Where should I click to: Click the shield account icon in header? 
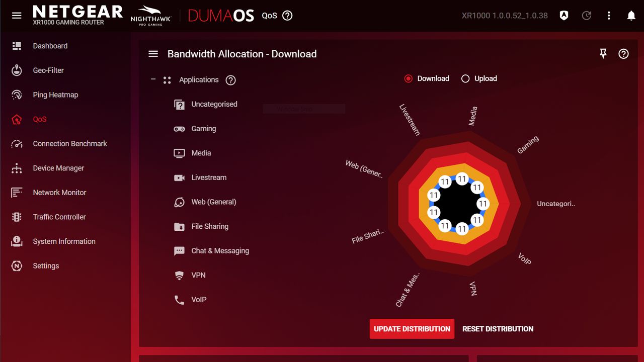tap(564, 16)
